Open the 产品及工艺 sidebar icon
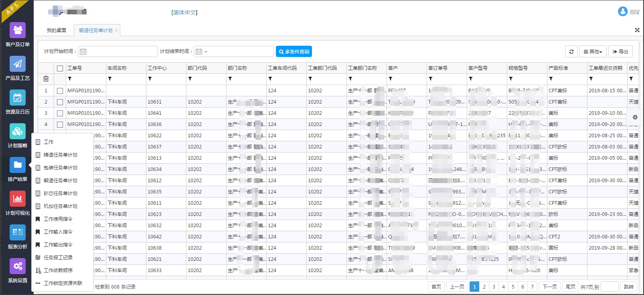This screenshot has height=295, width=644. click(x=18, y=64)
